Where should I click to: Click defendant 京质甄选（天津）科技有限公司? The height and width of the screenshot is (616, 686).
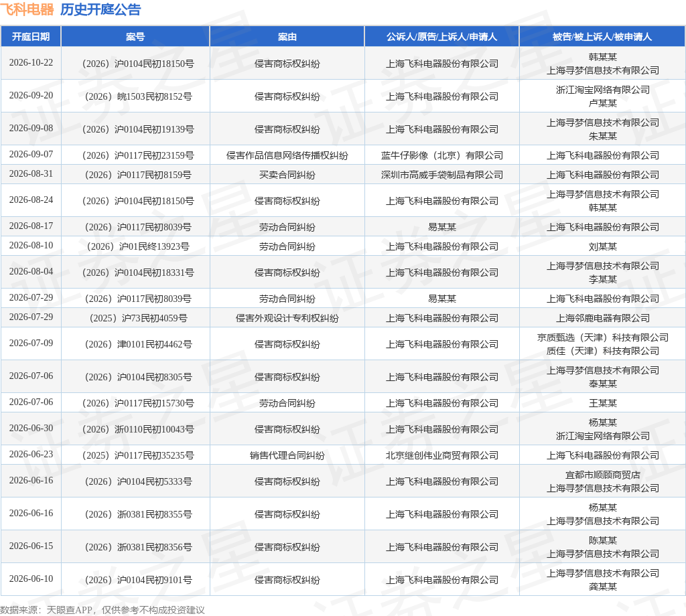point(602,337)
